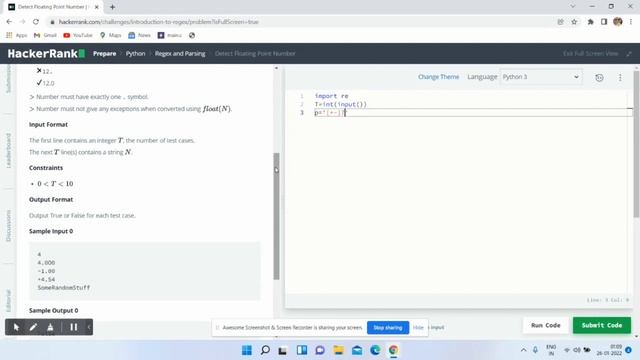Open the tab search dropdown arrow
The image size is (640, 360).
pyautogui.click(x=573, y=7)
